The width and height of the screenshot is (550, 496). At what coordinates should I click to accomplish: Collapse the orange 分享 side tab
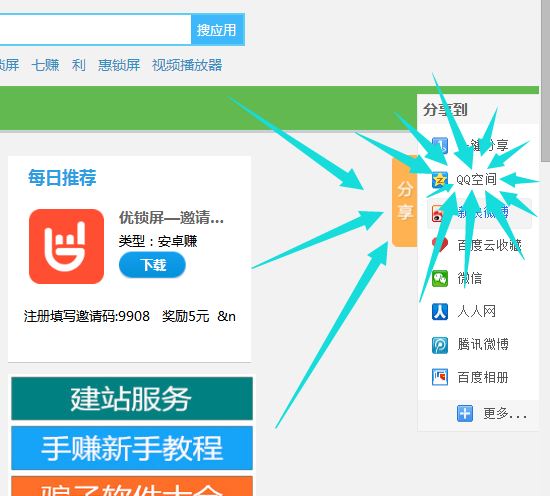click(x=405, y=201)
